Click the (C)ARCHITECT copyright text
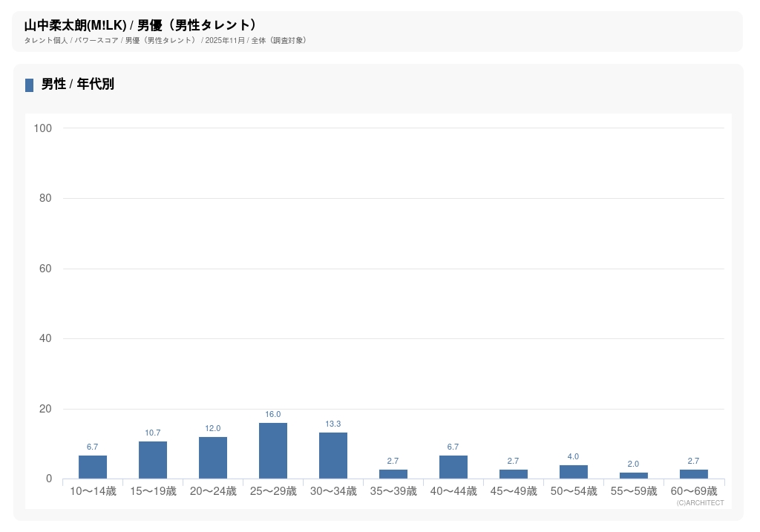760x532 pixels. (700, 503)
